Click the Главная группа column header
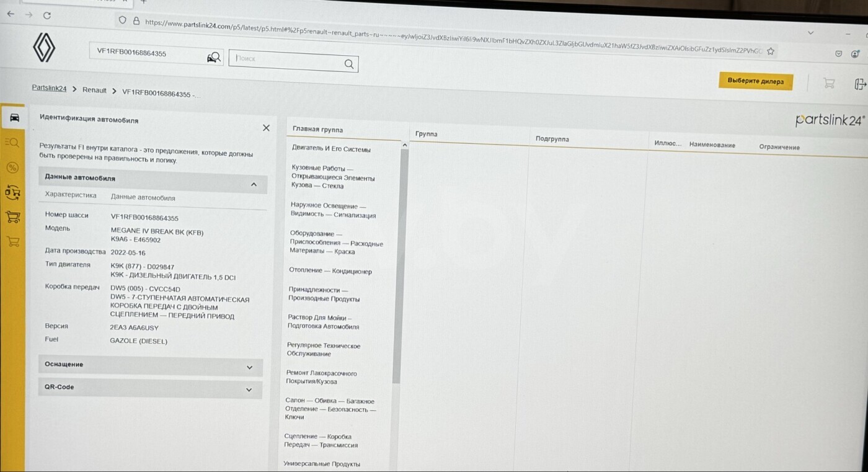This screenshot has width=868, height=472. [x=317, y=130]
